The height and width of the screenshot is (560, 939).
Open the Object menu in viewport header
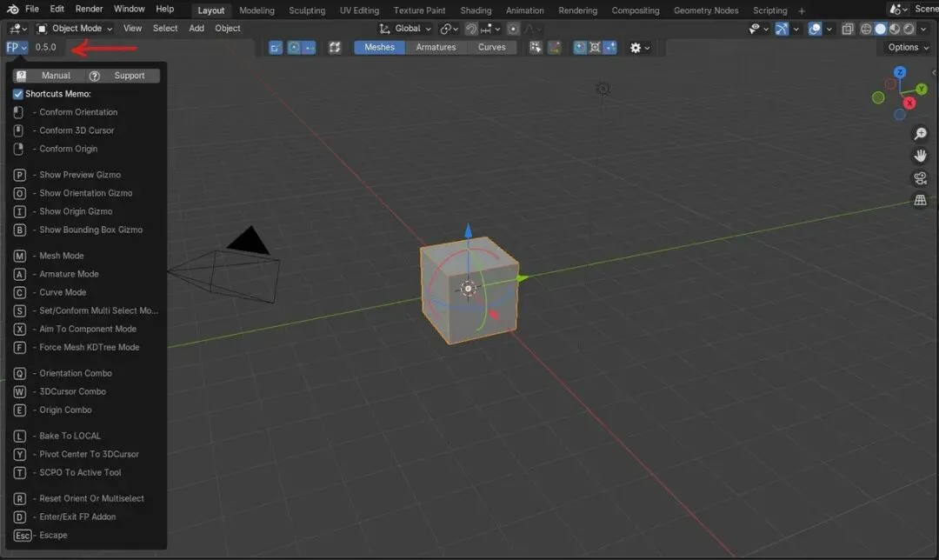pyautogui.click(x=228, y=28)
